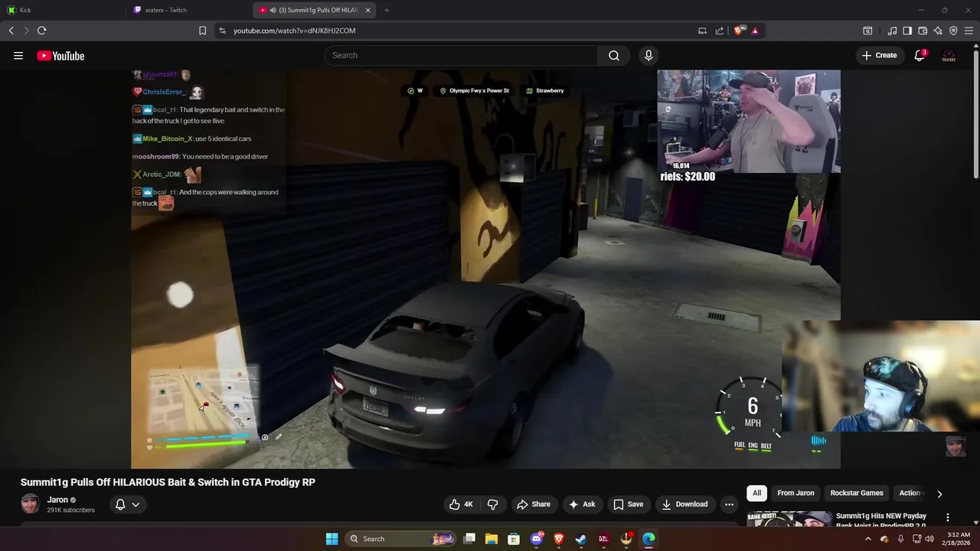This screenshot has height=551, width=980.
Task: Reload the page
Action: 41,31
